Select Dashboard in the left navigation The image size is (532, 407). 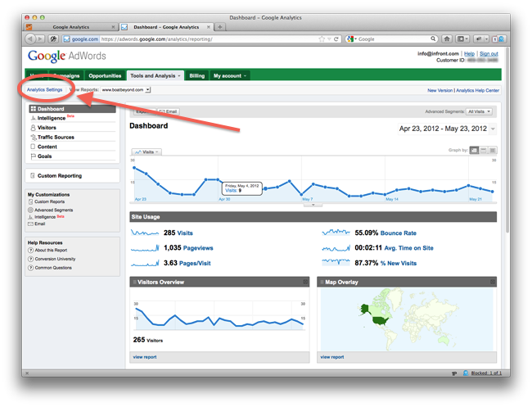(72, 109)
